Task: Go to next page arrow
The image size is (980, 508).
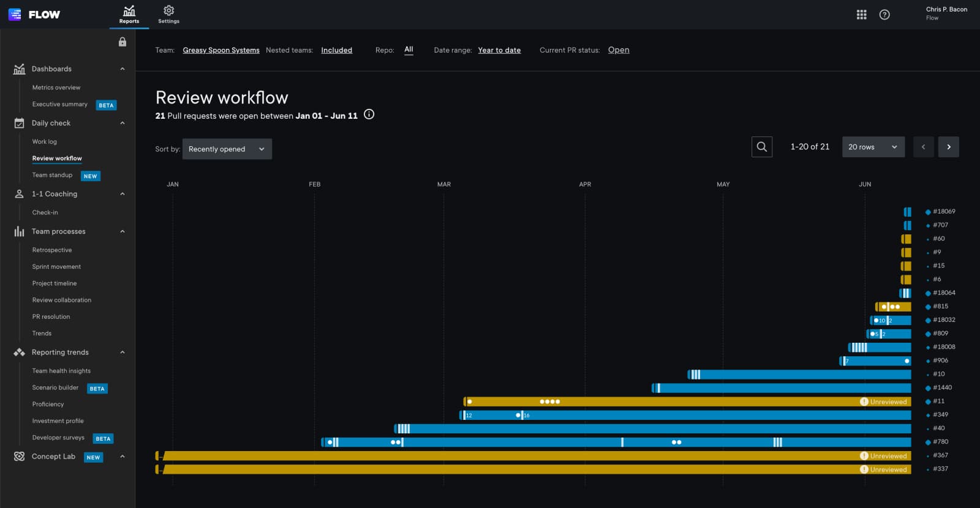Action: click(949, 147)
